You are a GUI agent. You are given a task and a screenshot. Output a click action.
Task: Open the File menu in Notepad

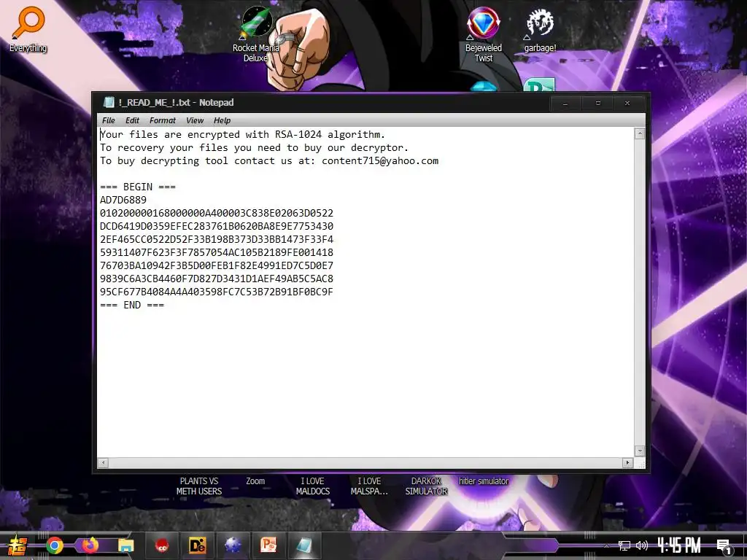click(x=109, y=120)
